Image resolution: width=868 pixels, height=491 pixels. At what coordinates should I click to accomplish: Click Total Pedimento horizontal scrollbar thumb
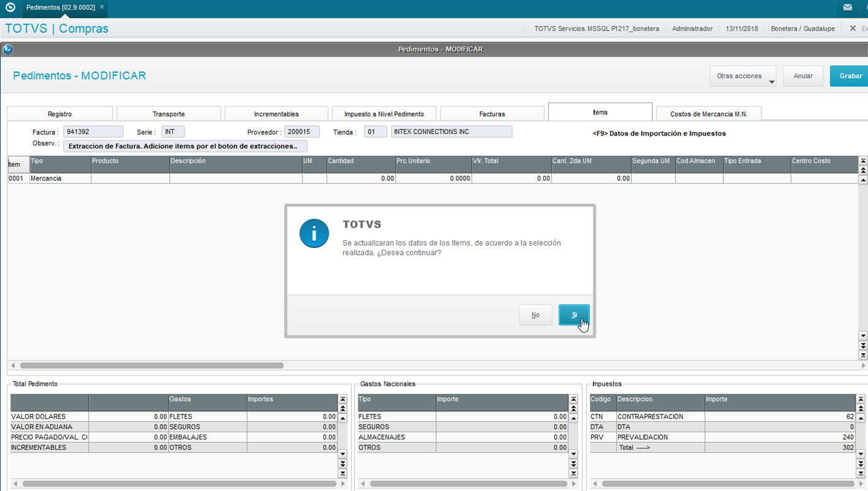179,484
